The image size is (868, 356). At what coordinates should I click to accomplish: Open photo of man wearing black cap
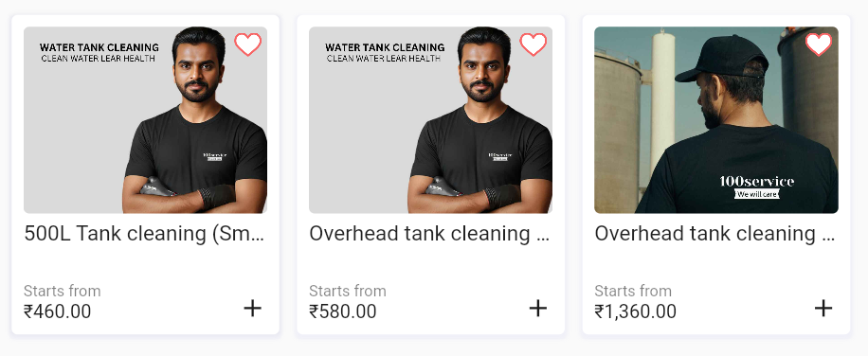point(716,120)
